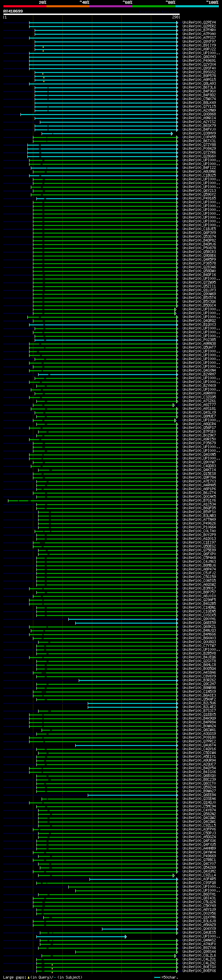The height and width of the screenshot is (980, 222).
Task: Open hit UniRef100_Q2PER2
Action: tap(199, 26)
